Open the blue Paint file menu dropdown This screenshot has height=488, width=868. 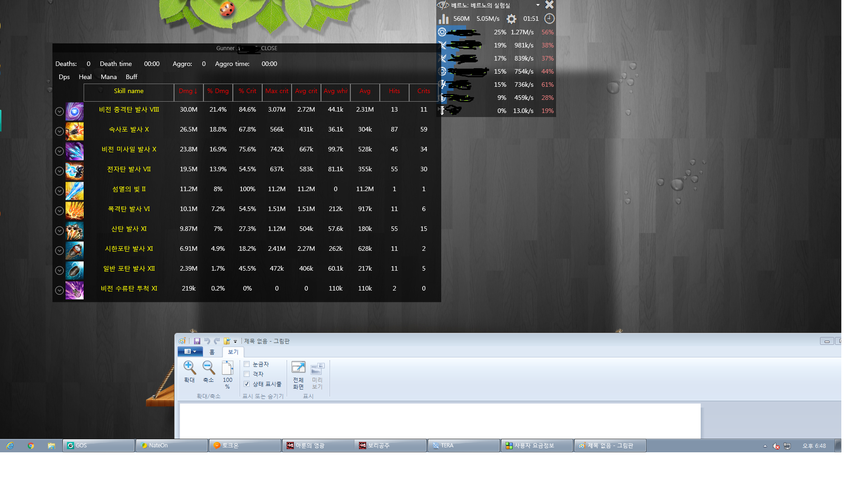tap(190, 352)
